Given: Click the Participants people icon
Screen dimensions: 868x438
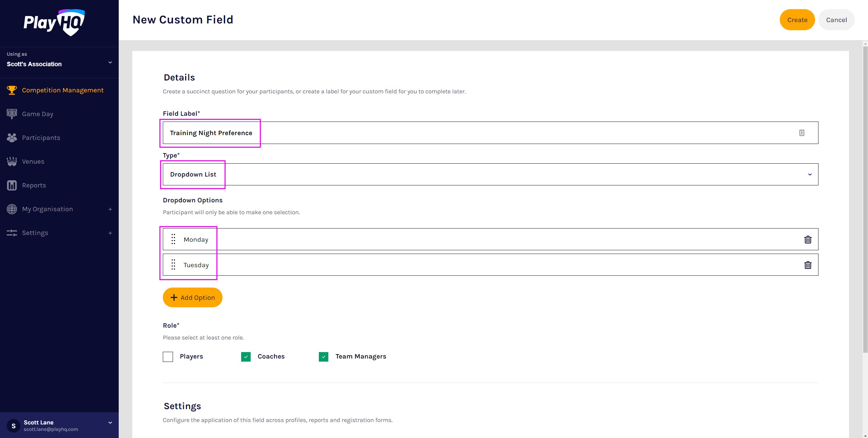Looking at the screenshot, I should [x=12, y=138].
